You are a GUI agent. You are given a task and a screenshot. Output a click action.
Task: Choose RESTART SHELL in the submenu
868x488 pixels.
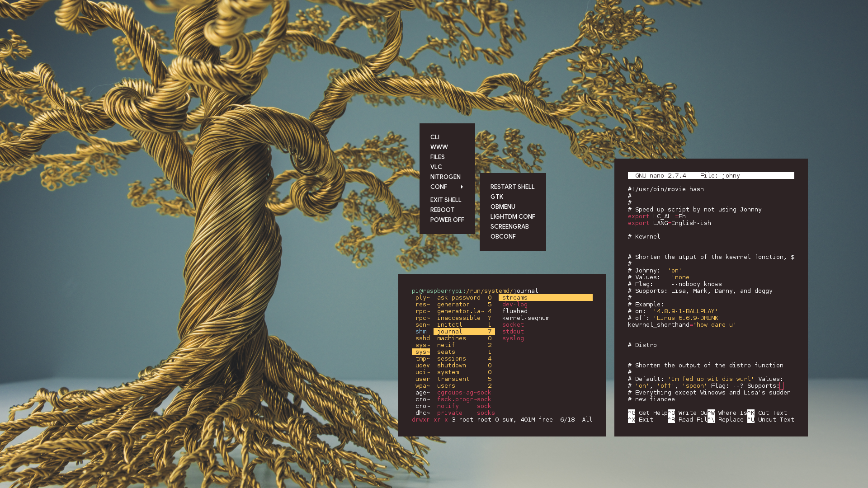click(x=512, y=187)
